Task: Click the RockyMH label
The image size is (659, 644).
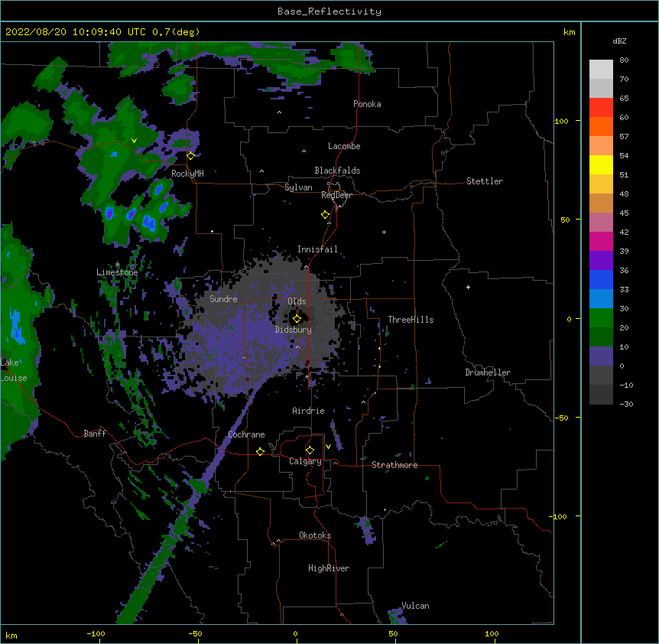Action: (x=187, y=174)
